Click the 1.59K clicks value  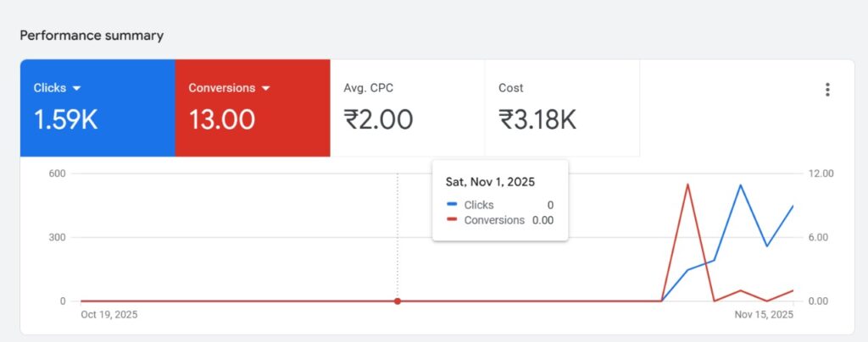click(66, 119)
